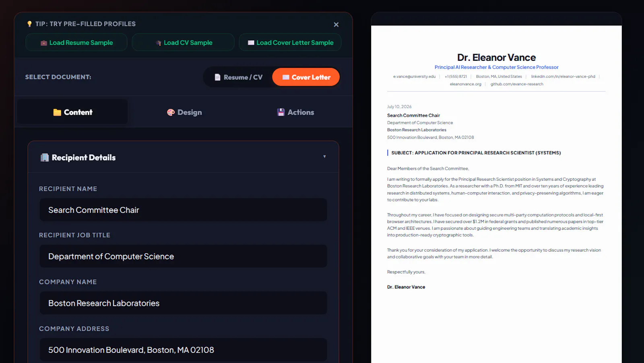Switch to the Design tab
This screenshot has width=644, height=363.
(x=184, y=112)
